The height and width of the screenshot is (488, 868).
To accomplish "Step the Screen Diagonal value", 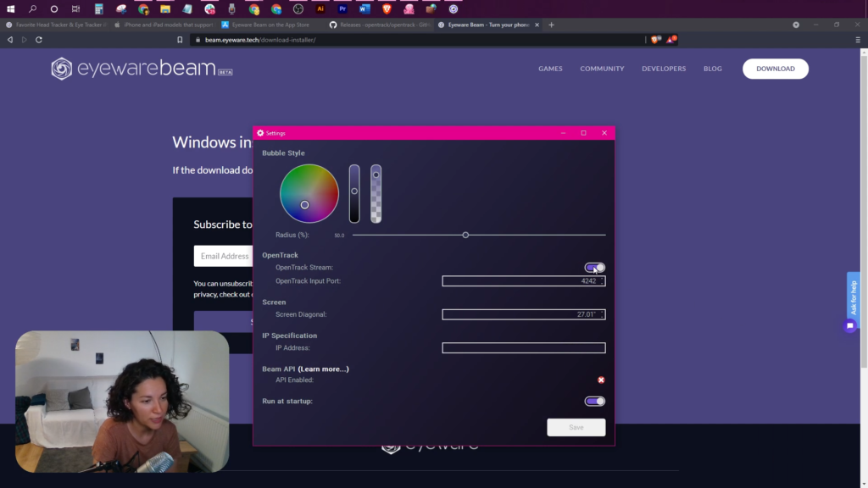I will (x=603, y=314).
